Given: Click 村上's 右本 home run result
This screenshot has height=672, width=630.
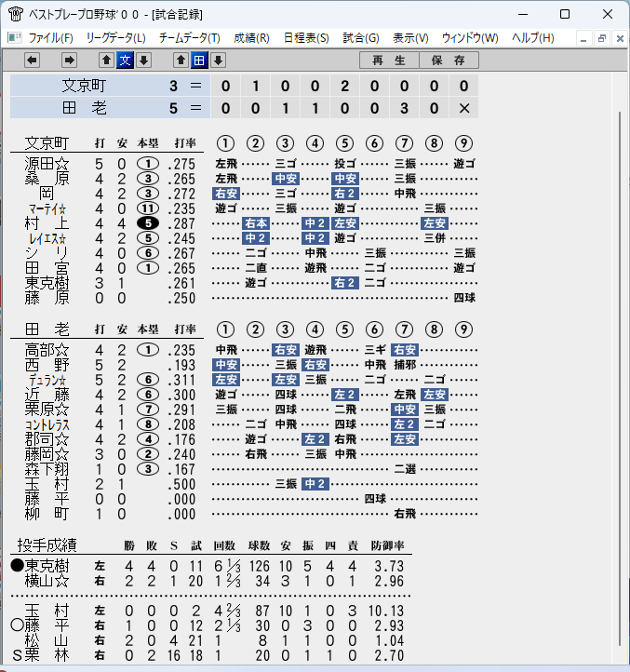Looking at the screenshot, I should tap(256, 223).
